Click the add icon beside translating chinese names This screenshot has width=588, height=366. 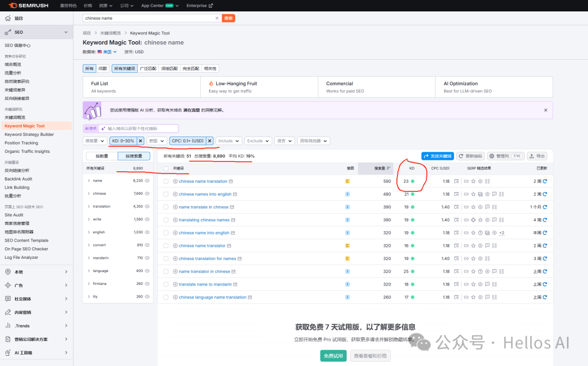[175, 220]
